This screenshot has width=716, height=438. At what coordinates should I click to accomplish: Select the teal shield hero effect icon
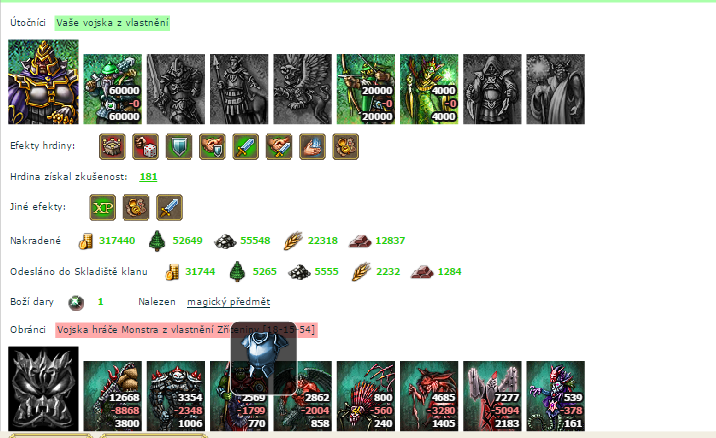coord(179,147)
